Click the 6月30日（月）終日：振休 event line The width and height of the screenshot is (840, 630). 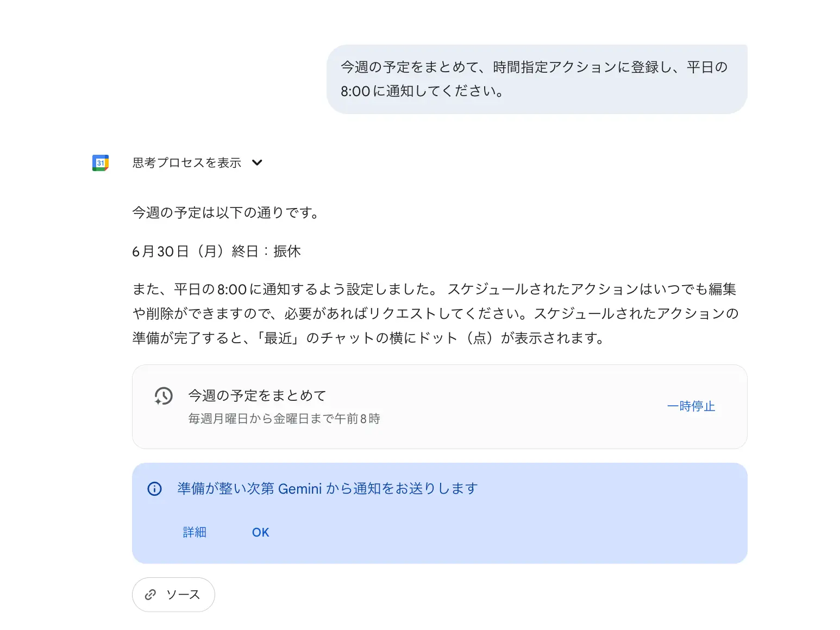[217, 251]
